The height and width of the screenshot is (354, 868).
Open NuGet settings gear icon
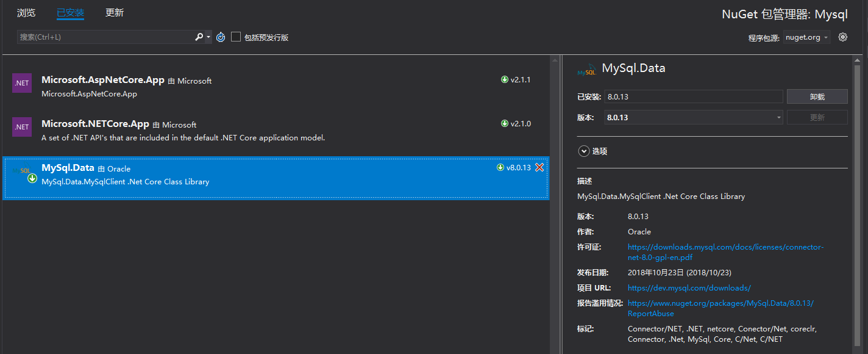click(x=843, y=37)
